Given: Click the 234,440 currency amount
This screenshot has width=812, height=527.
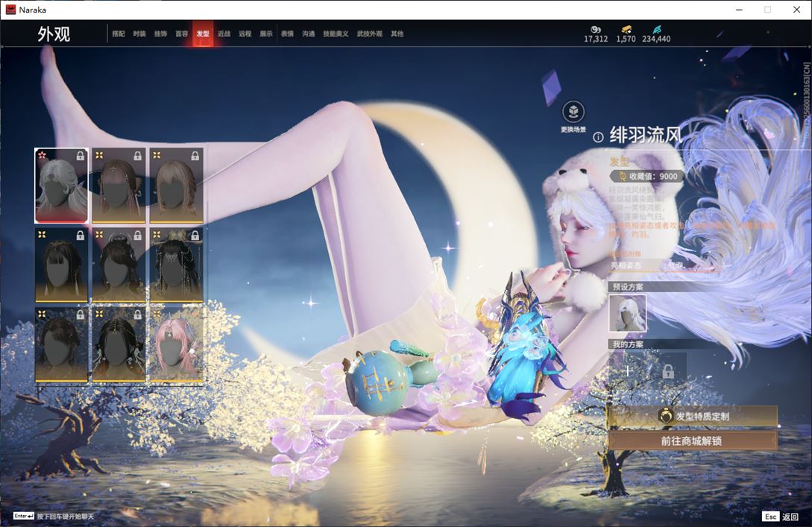Looking at the screenshot, I should (x=656, y=39).
